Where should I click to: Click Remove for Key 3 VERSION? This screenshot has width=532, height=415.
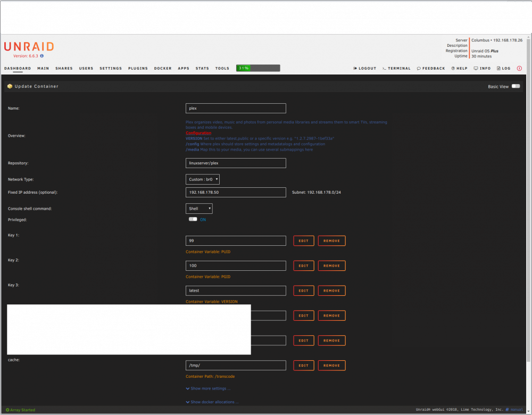[x=331, y=290]
